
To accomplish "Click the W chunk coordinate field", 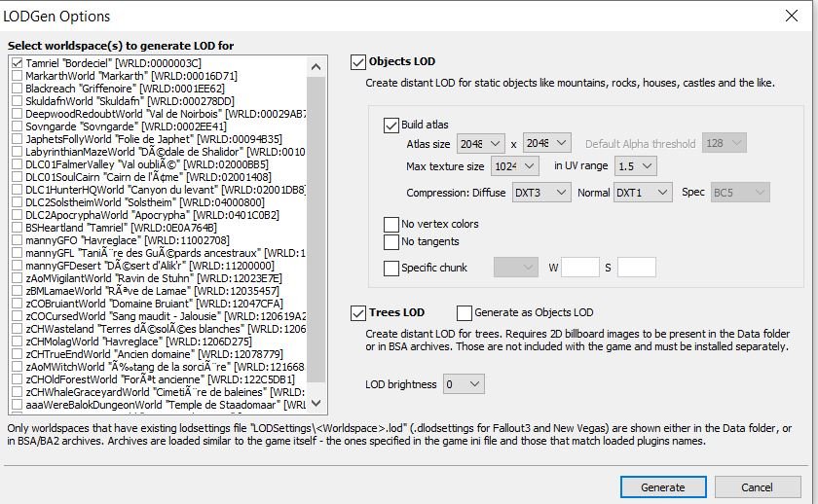I will [580, 268].
